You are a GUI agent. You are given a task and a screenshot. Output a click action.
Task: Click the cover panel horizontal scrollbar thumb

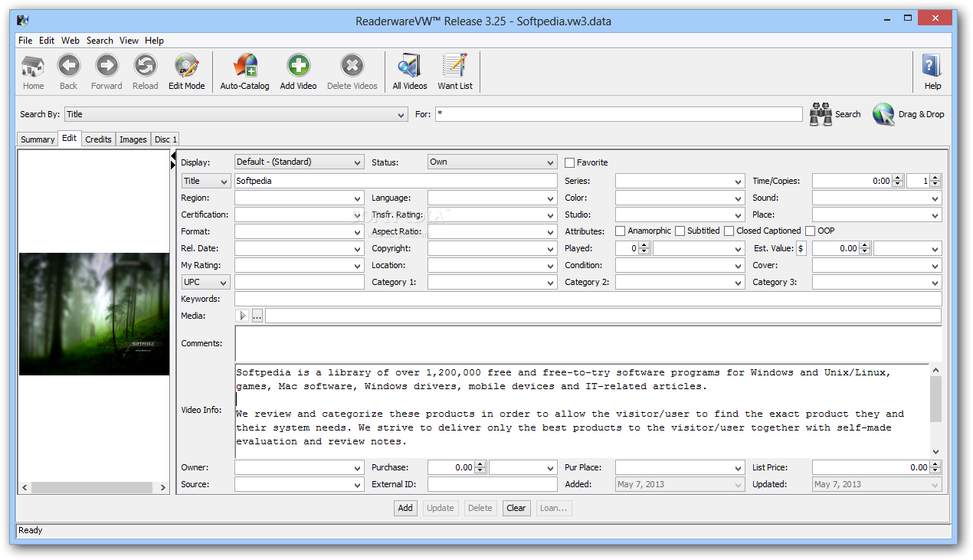click(93, 487)
